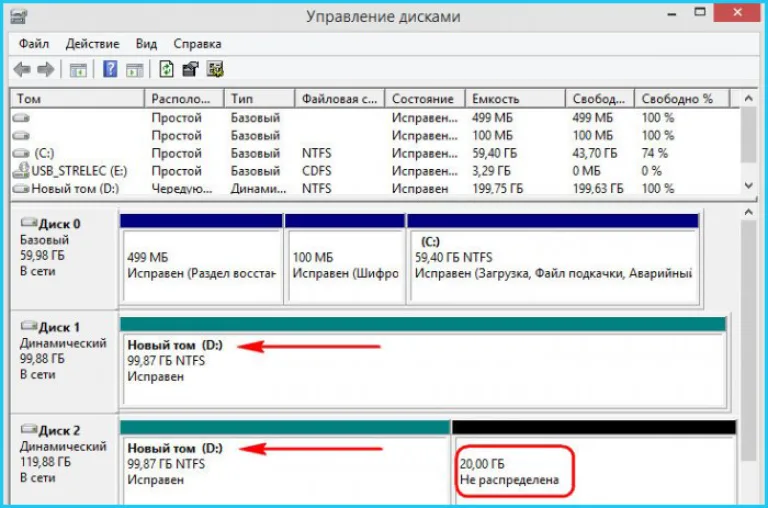Click the 59,40 ГБ capacity cell

pos(495,153)
